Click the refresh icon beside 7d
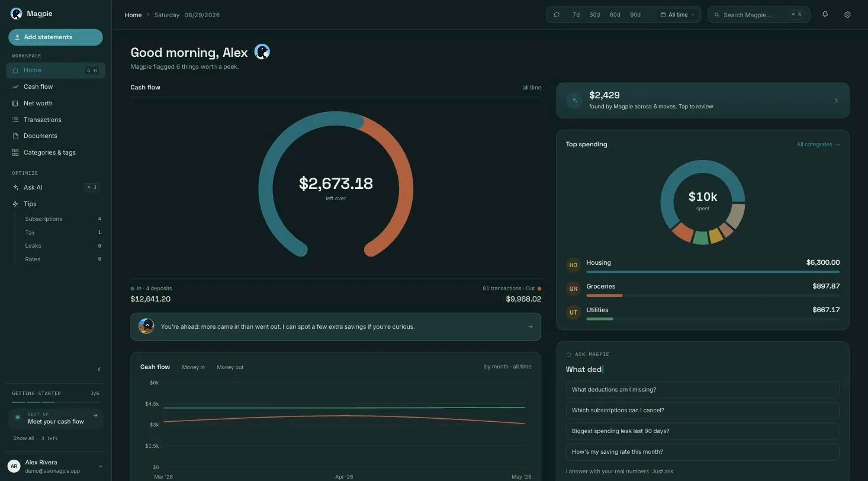The image size is (868, 481). click(557, 15)
